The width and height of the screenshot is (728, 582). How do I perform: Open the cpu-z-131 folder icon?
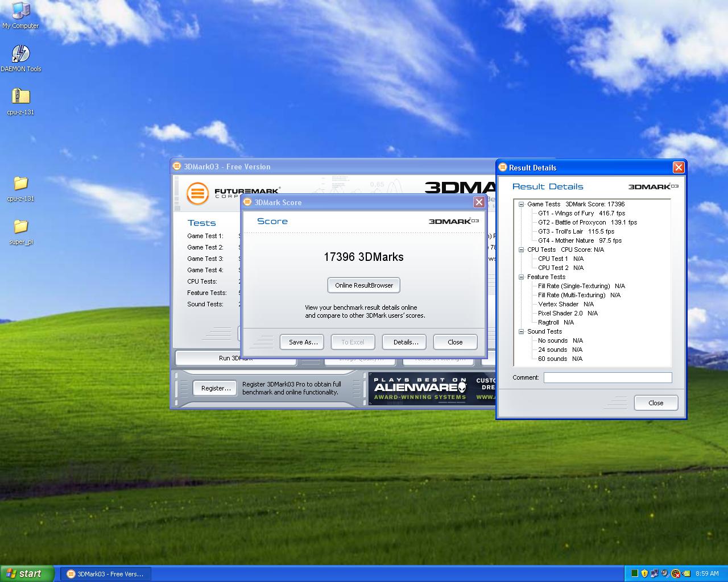[20, 184]
